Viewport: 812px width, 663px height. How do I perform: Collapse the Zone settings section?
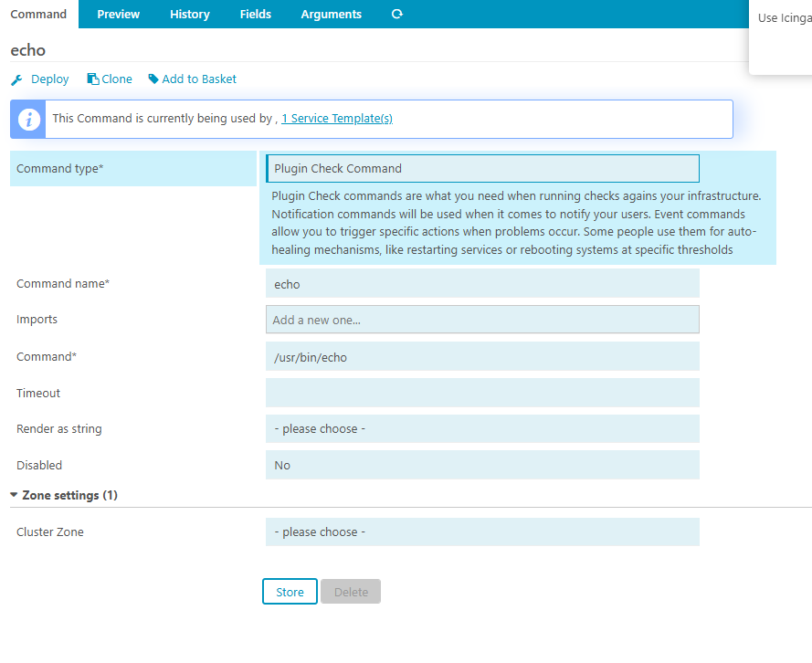click(64, 495)
